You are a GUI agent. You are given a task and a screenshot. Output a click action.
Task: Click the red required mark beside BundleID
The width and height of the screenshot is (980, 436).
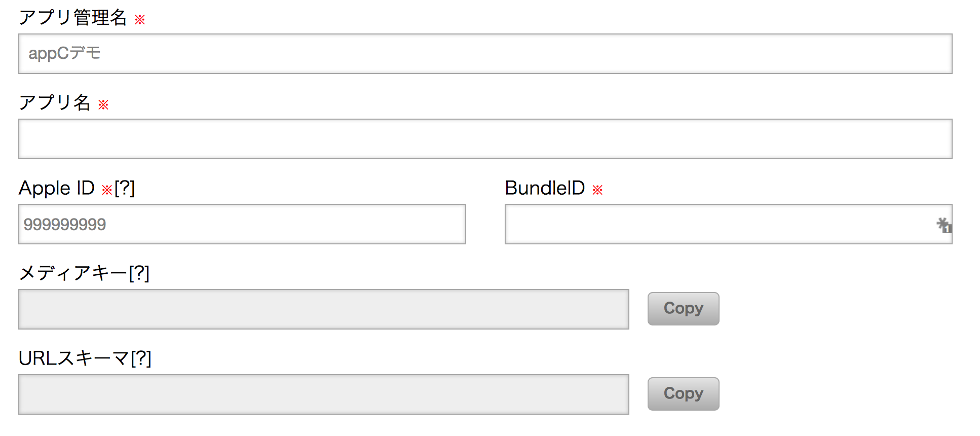pos(597,190)
